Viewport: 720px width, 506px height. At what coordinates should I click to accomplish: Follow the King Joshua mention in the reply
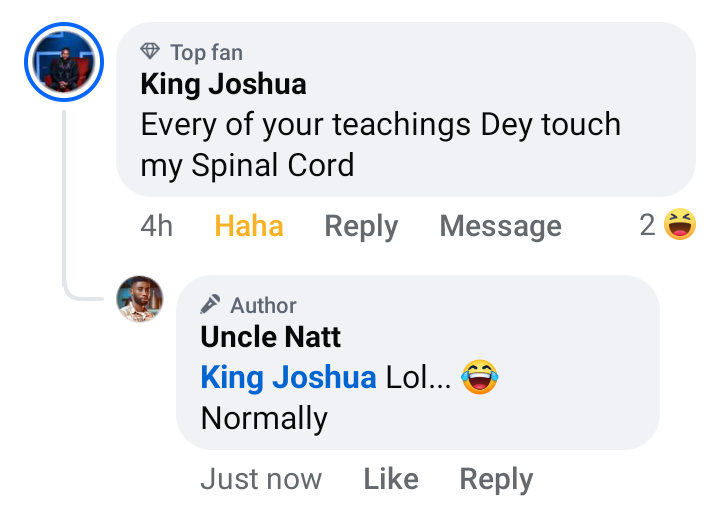tap(288, 377)
